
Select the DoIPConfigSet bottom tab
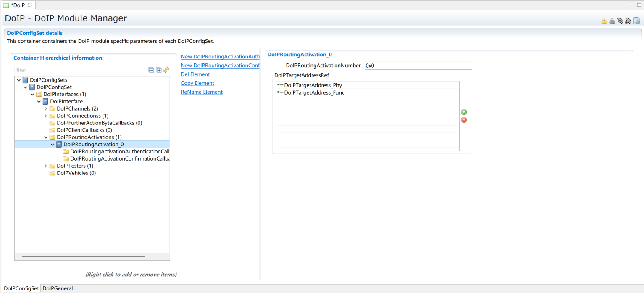tap(21, 288)
